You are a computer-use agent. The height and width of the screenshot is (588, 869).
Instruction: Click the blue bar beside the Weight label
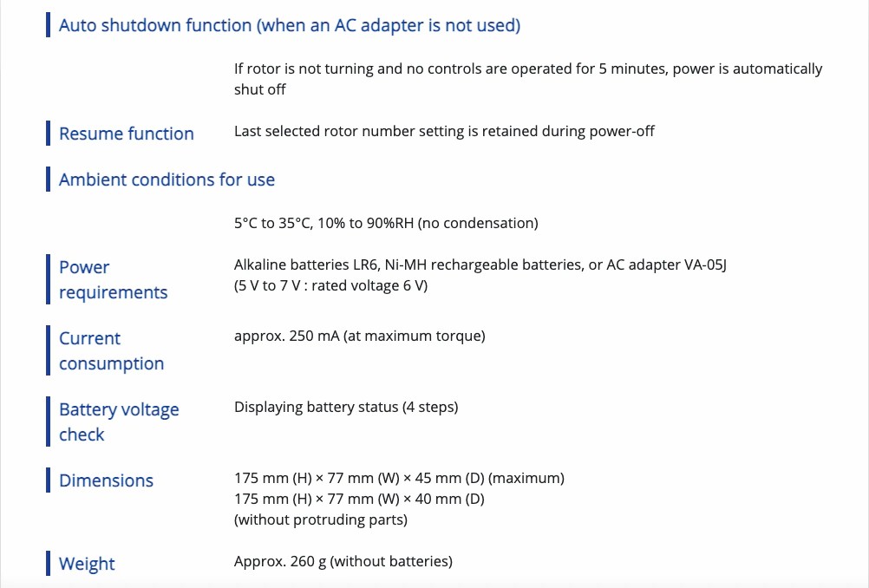tap(49, 563)
